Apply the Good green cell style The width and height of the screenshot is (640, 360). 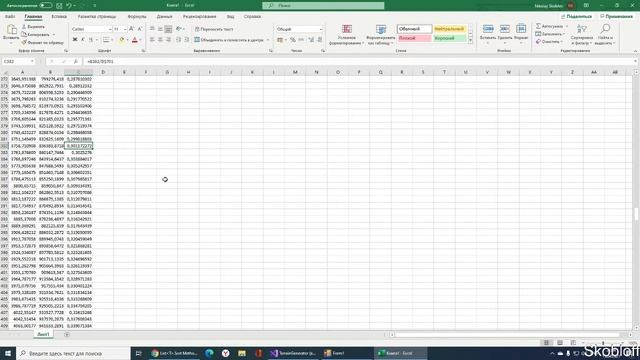[x=449, y=38]
